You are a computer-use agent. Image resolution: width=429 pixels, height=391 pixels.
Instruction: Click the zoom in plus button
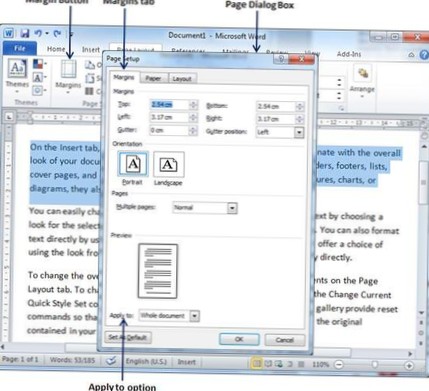pos(409,365)
